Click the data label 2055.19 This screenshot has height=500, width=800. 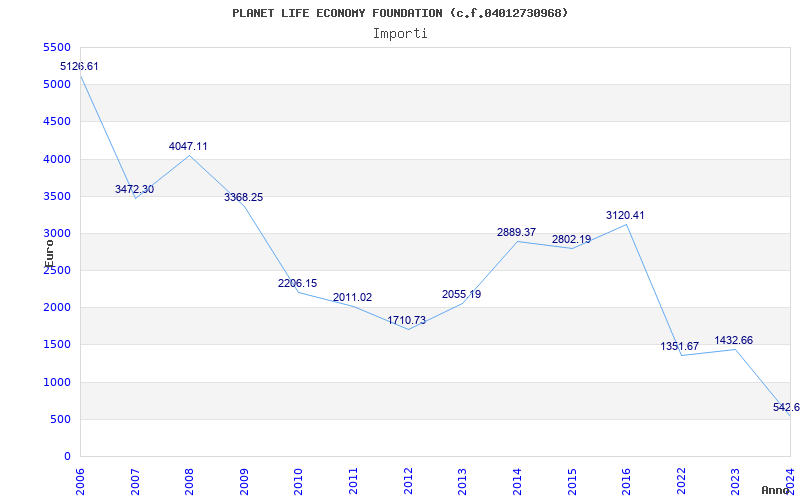coord(461,294)
